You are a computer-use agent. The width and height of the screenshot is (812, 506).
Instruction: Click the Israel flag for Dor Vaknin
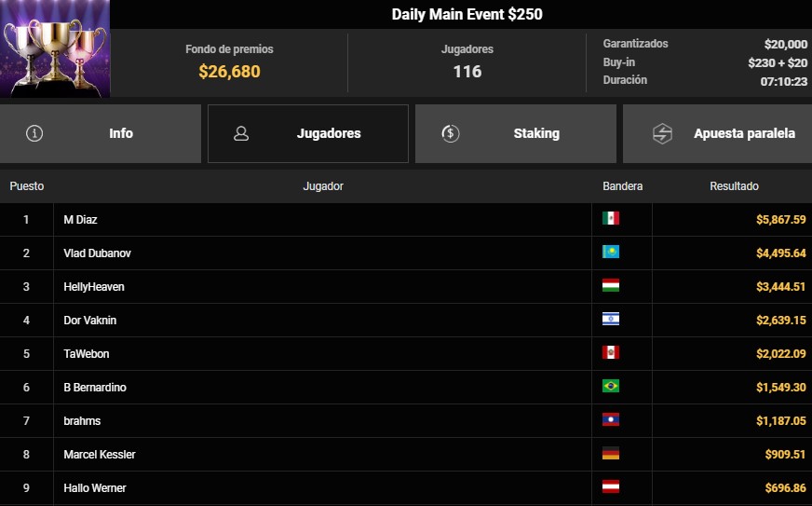(611, 319)
